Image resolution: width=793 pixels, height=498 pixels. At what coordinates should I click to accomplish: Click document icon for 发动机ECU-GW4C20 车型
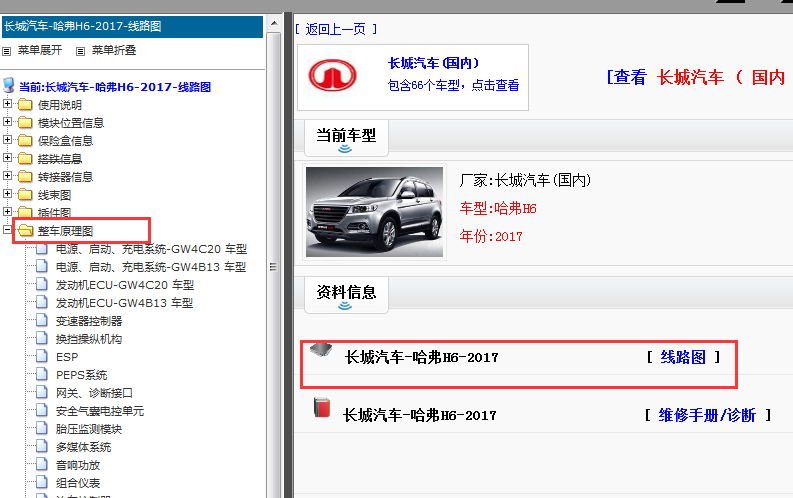[x=42, y=285]
